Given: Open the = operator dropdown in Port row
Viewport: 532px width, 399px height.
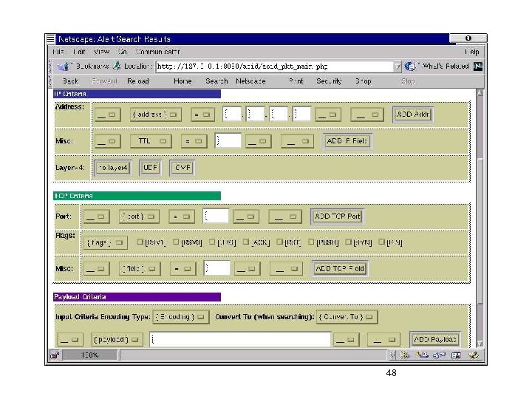Looking at the screenshot, I should (x=182, y=216).
